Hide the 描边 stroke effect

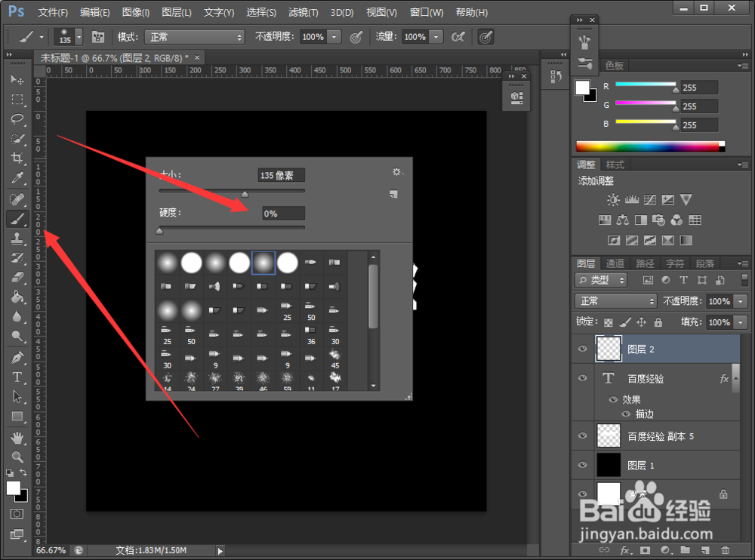[x=625, y=414]
